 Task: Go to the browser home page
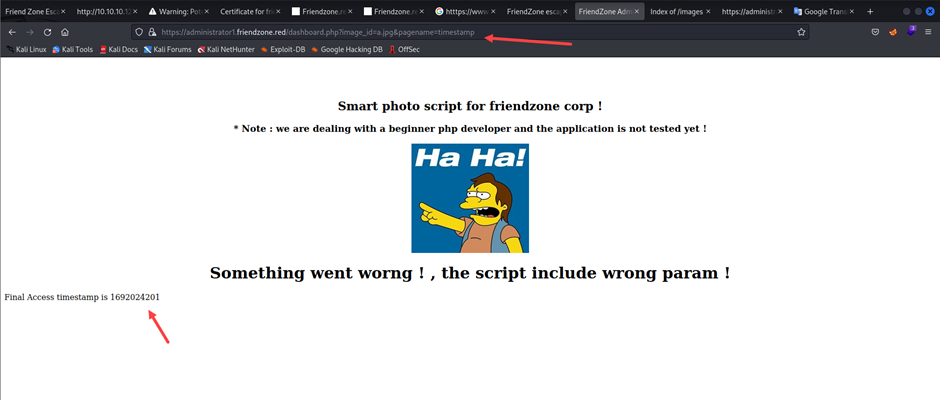pyautogui.click(x=64, y=32)
